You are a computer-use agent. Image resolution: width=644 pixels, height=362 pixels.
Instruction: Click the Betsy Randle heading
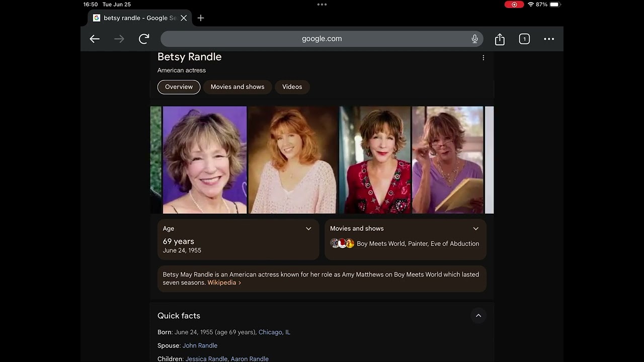(190, 57)
